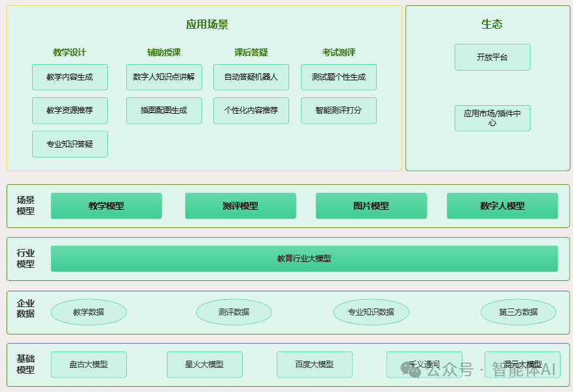
Task: Click 数字人知识点讲解
Action: click(164, 76)
